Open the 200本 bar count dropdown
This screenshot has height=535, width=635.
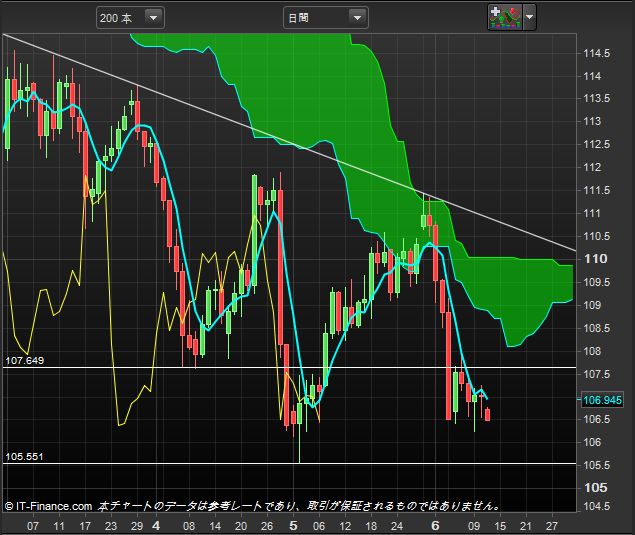(130, 18)
